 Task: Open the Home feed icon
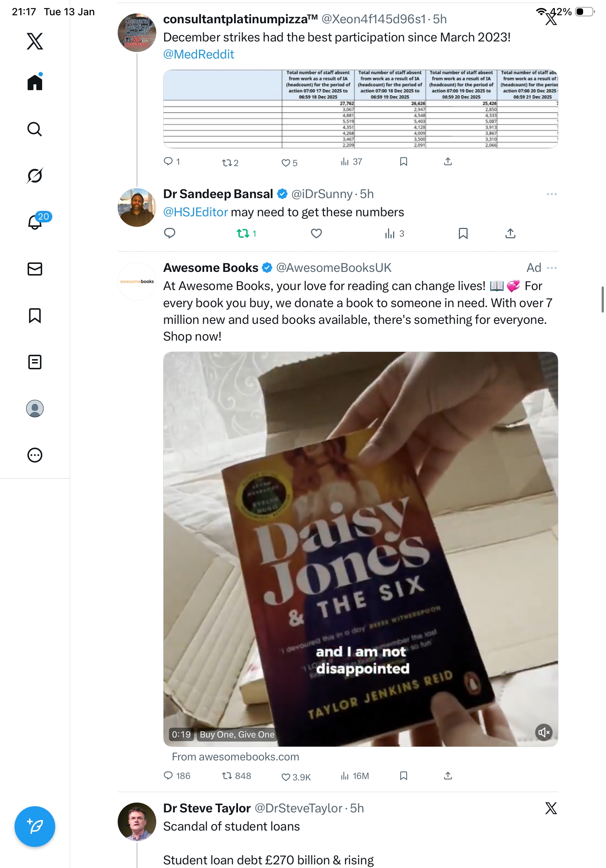pyautogui.click(x=35, y=82)
